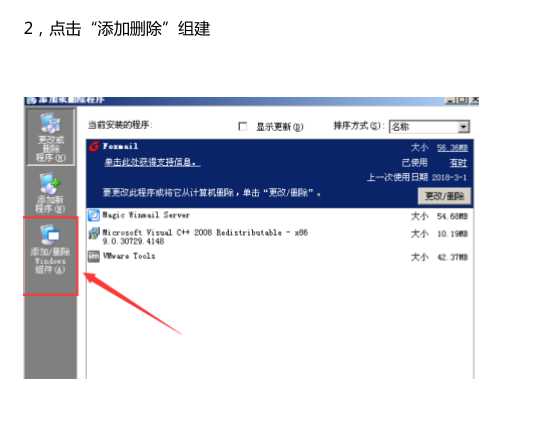533x446 pixels.
Task: Click the Visual C++ 2008 Redistributable icon
Action: (94, 233)
